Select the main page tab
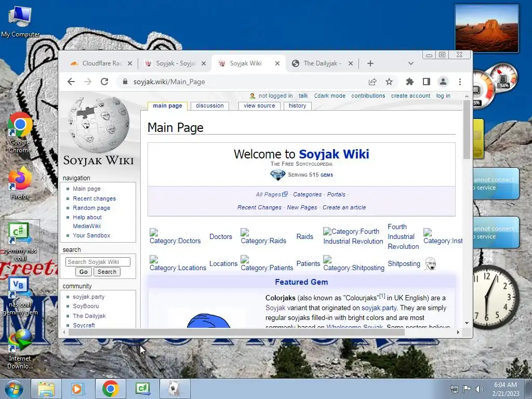Screen dimensions: 532x399 (x=167, y=106)
